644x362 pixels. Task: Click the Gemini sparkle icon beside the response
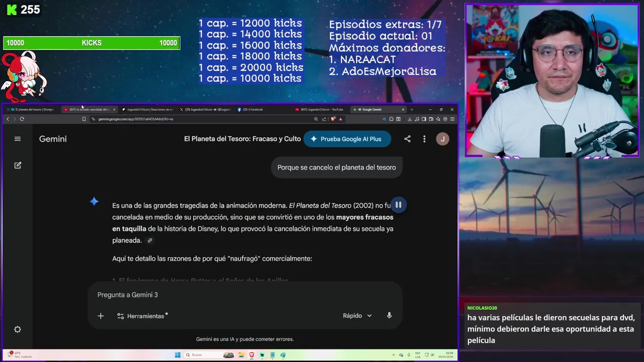[x=94, y=202]
